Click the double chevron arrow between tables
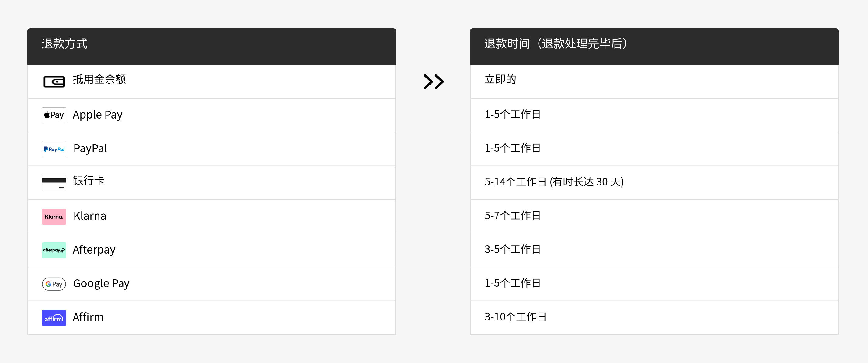 [x=434, y=81]
